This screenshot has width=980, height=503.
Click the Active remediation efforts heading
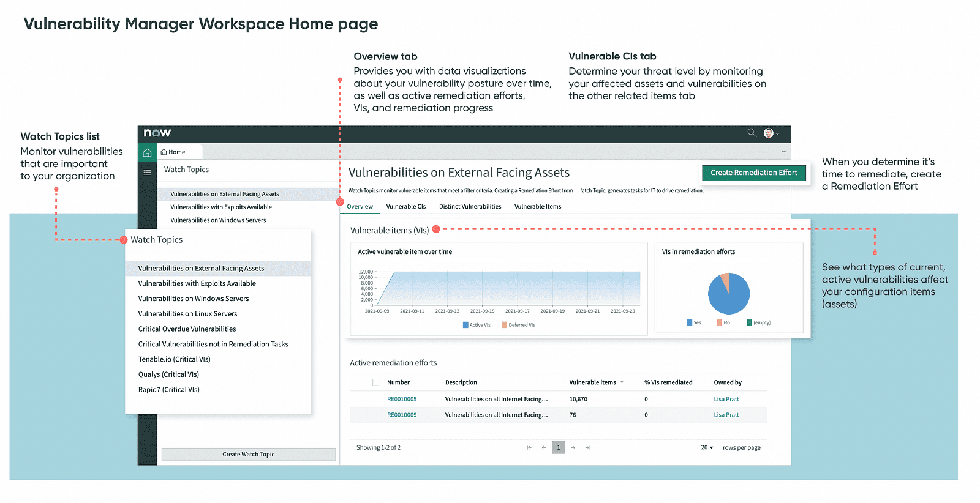coord(393,363)
